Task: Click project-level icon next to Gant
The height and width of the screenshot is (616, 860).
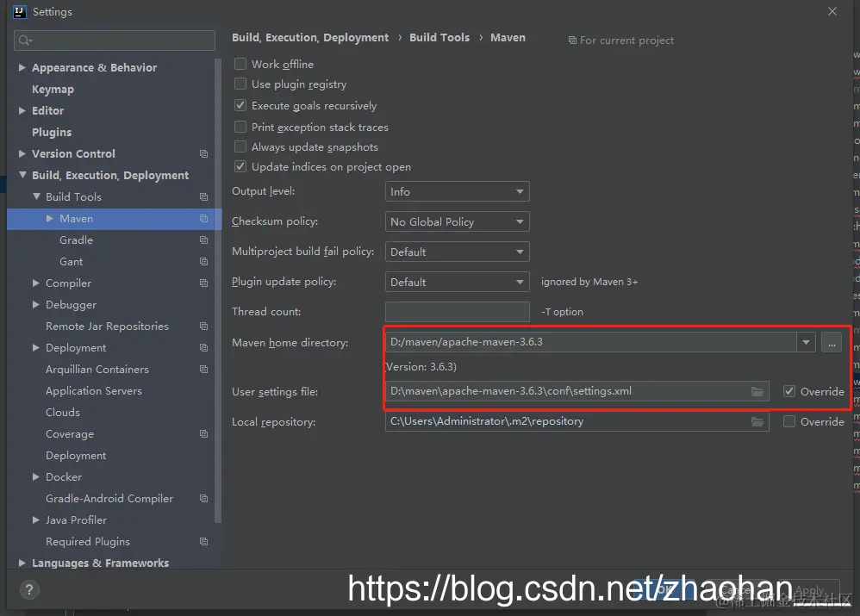Action: point(203,262)
